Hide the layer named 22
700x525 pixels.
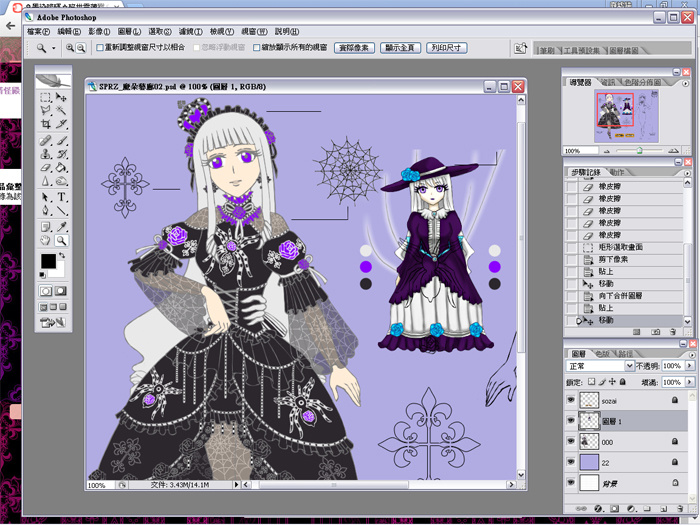point(571,462)
